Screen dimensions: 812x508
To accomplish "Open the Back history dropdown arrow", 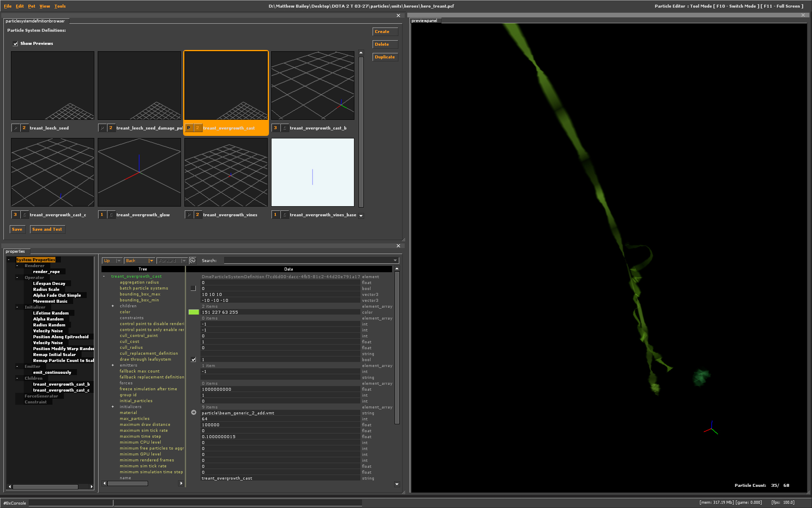I will tap(151, 261).
